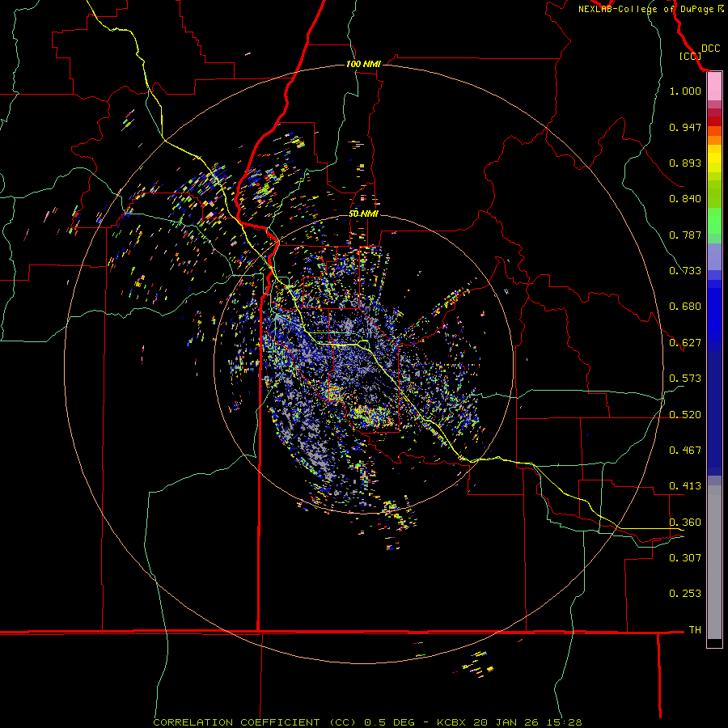Image resolution: width=728 pixels, height=728 pixels.
Task: Click the 0.520 value on the color scale
Action: click(x=685, y=415)
